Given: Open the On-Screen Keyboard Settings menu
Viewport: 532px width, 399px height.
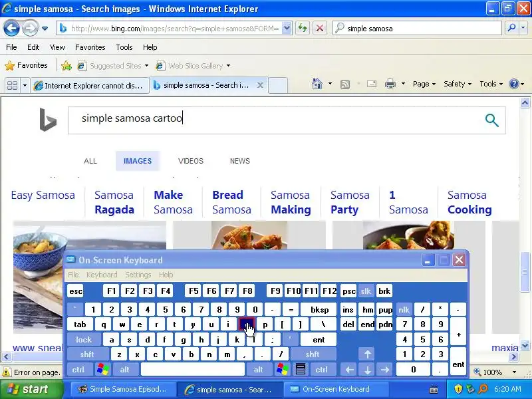Looking at the screenshot, I should pyautogui.click(x=138, y=275).
